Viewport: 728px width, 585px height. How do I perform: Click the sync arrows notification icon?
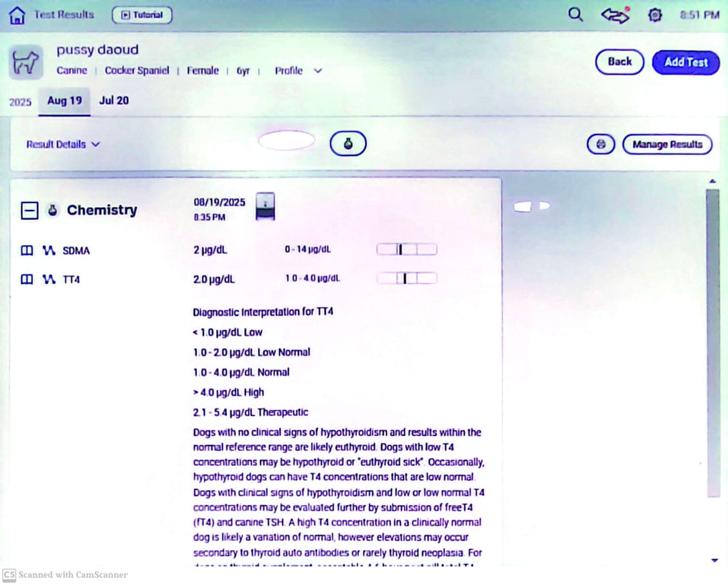[615, 15]
